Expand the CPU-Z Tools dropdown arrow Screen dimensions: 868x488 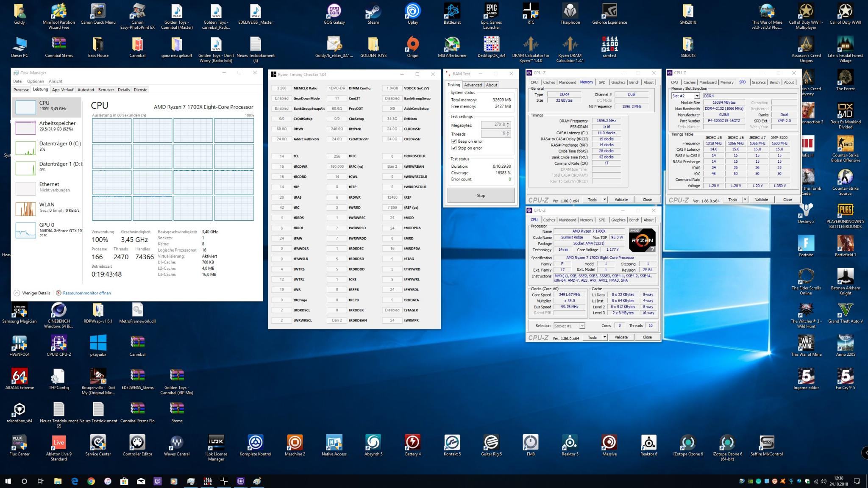604,200
